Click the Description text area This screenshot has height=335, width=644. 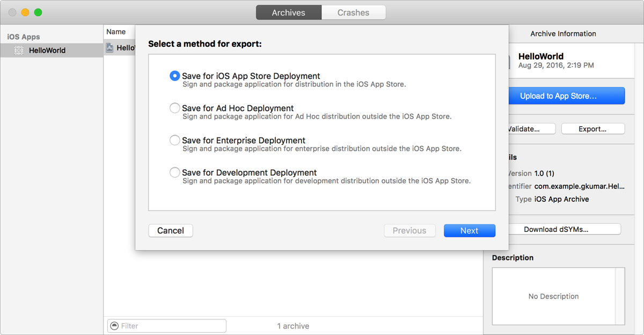tap(553, 296)
